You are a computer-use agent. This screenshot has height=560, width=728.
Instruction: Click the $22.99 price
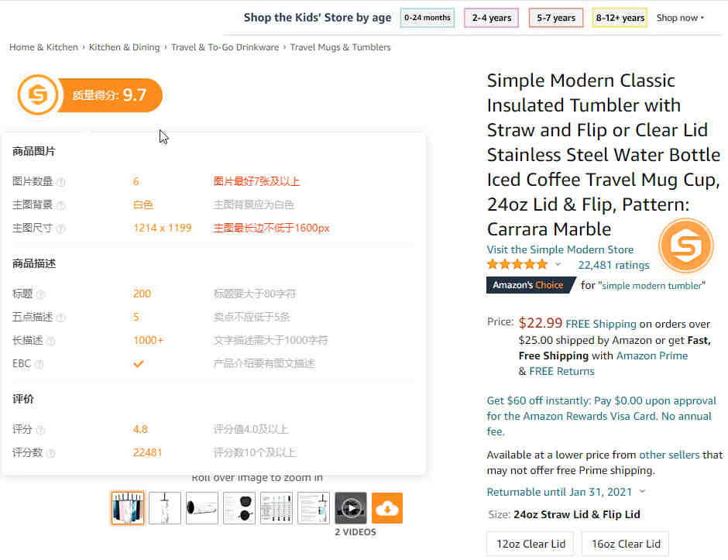[x=541, y=323]
